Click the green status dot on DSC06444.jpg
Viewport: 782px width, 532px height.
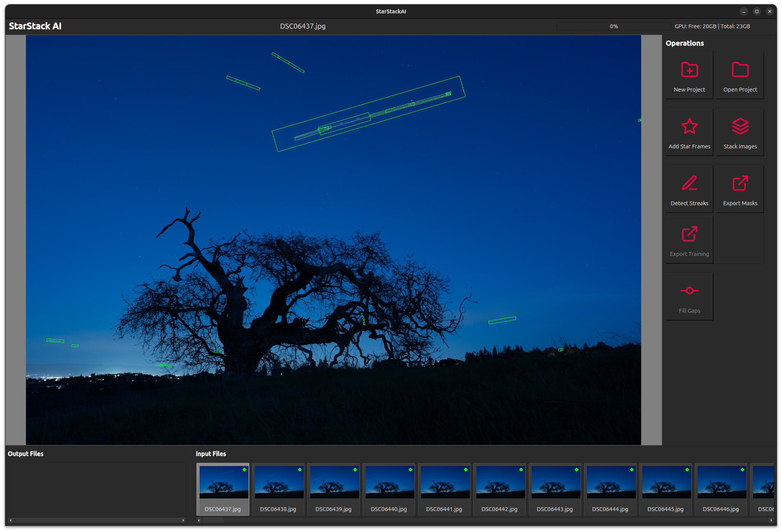632,470
